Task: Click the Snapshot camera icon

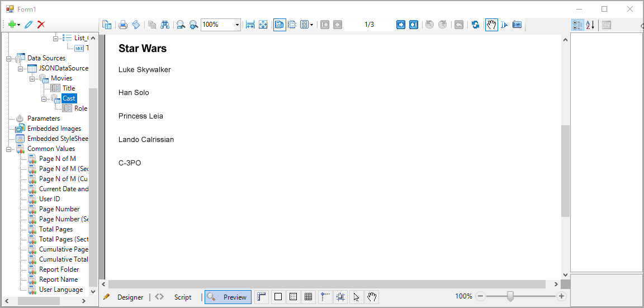Action: tap(517, 25)
